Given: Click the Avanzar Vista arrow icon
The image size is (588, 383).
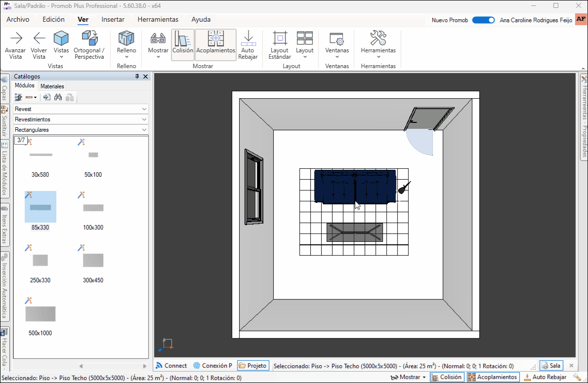Looking at the screenshot, I should pos(15,38).
